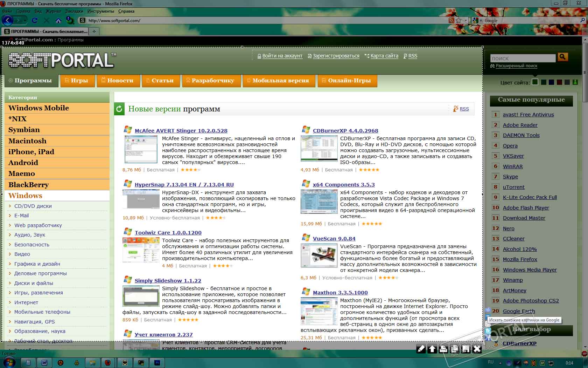Screen dimensions: 588x368
Task: Open the Файл menu
Action: coord(7,11)
